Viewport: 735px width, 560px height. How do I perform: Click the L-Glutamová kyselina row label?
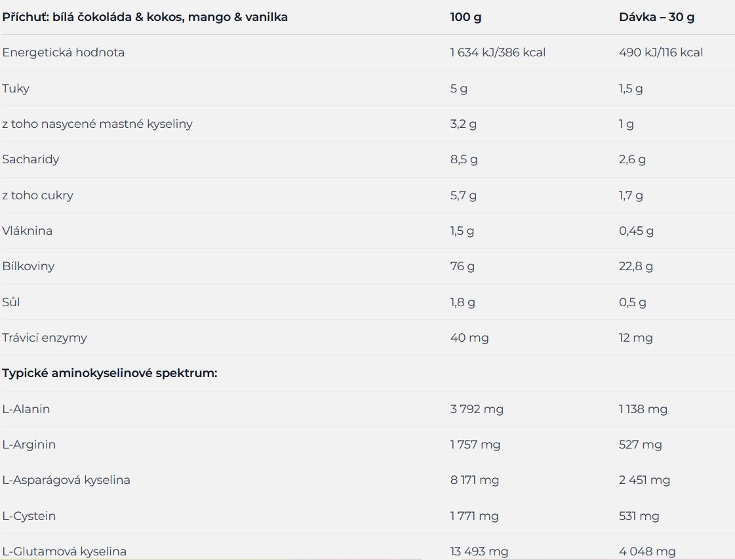[64, 551]
